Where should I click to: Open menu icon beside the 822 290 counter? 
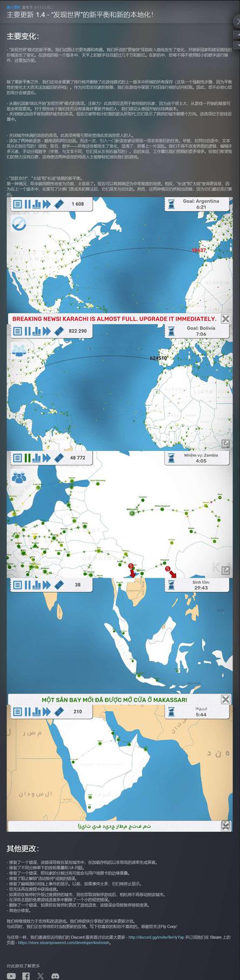(x=18, y=331)
